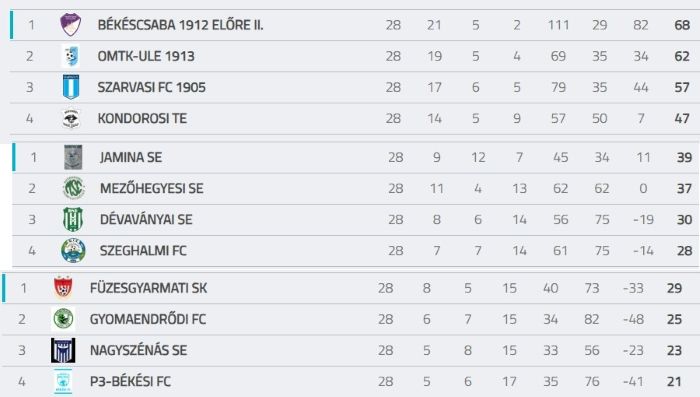The width and height of the screenshot is (700, 397).
Task: Click the Szeghalmi FC round badge
Action: pos(73,251)
